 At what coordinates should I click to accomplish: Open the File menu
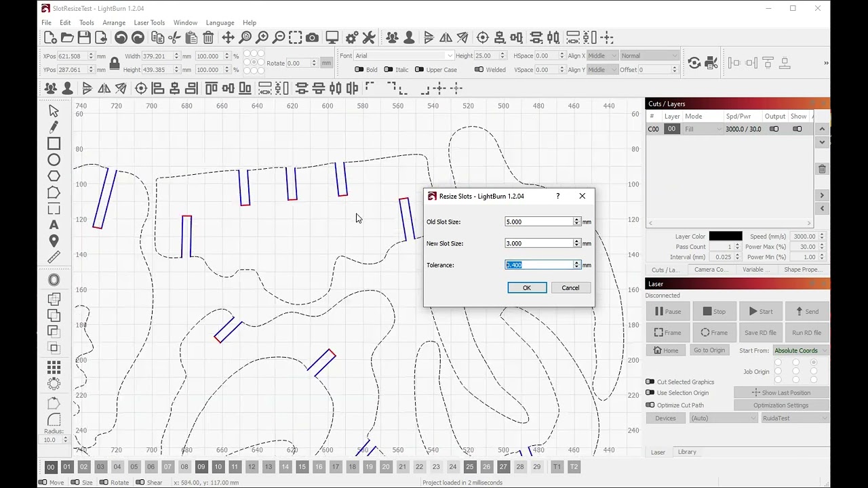click(x=46, y=22)
